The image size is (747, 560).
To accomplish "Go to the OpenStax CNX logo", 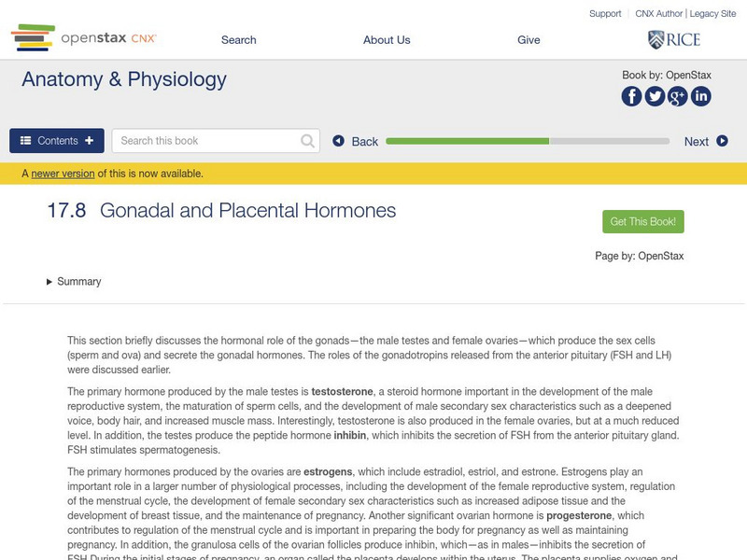I will coord(83,38).
